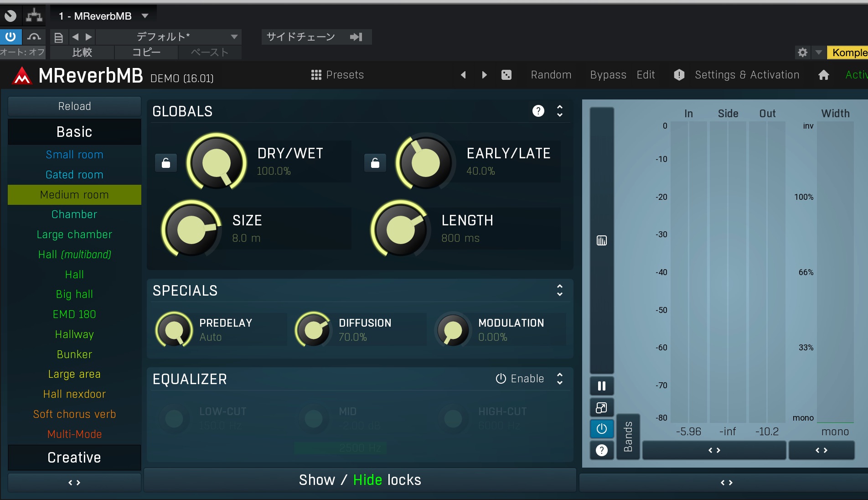Viewport: 868px width, 500px height.
Task: Click the Presets grid icon
Action: [316, 75]
